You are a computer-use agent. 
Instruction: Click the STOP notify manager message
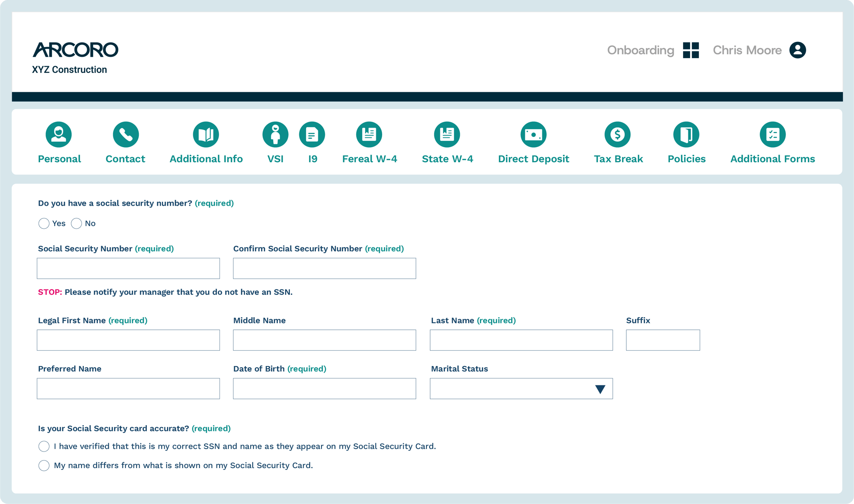click(x=165, y=292)
